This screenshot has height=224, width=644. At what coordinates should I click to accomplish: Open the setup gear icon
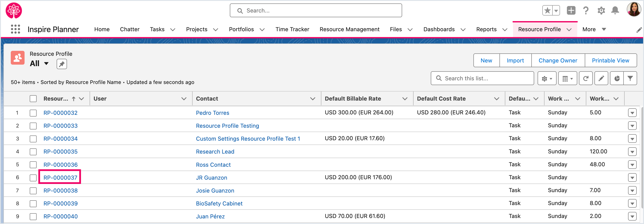601,11
